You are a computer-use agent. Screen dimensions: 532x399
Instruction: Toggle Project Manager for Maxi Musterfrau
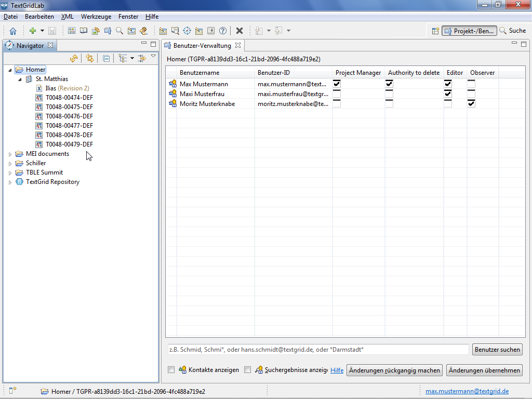337,94
